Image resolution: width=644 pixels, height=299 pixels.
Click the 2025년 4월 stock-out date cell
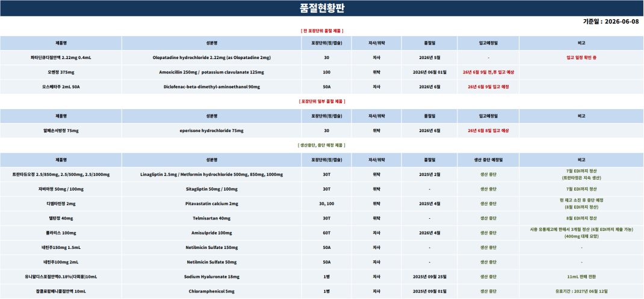(430, 204)
